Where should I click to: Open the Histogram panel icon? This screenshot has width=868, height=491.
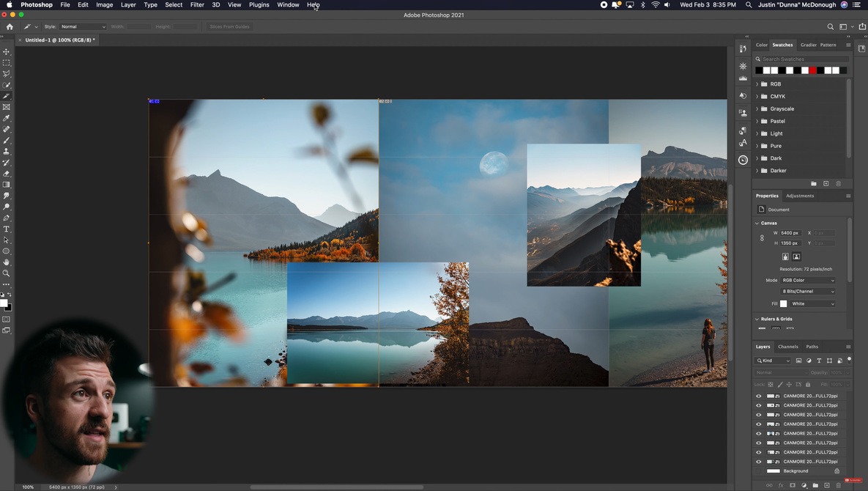(743, 78)
